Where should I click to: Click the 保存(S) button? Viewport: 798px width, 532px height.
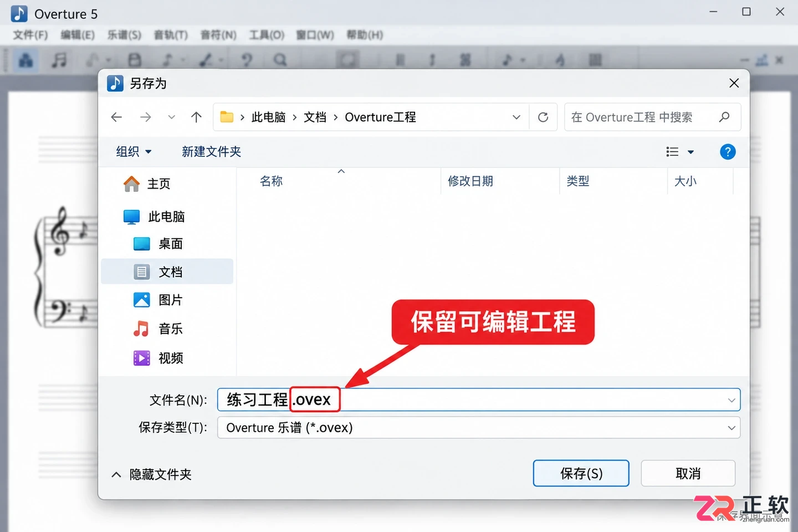tap(581, 473)
